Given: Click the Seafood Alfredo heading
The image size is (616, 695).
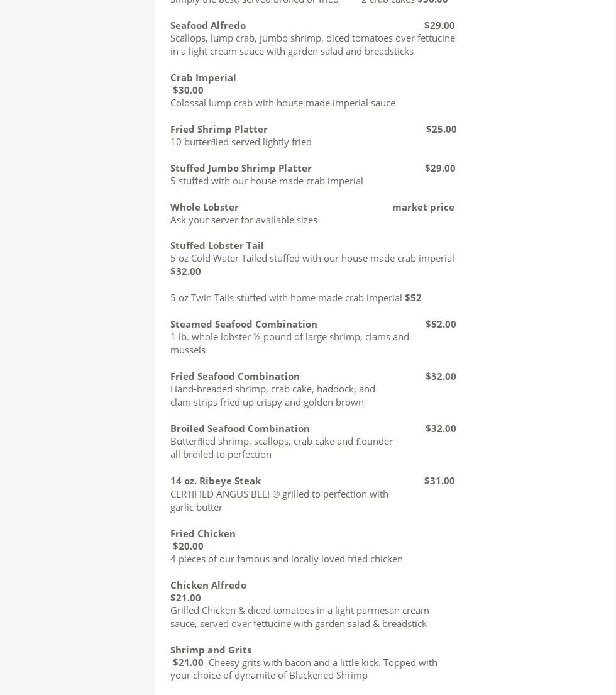Looking at the screenshot, I should 207,25.
